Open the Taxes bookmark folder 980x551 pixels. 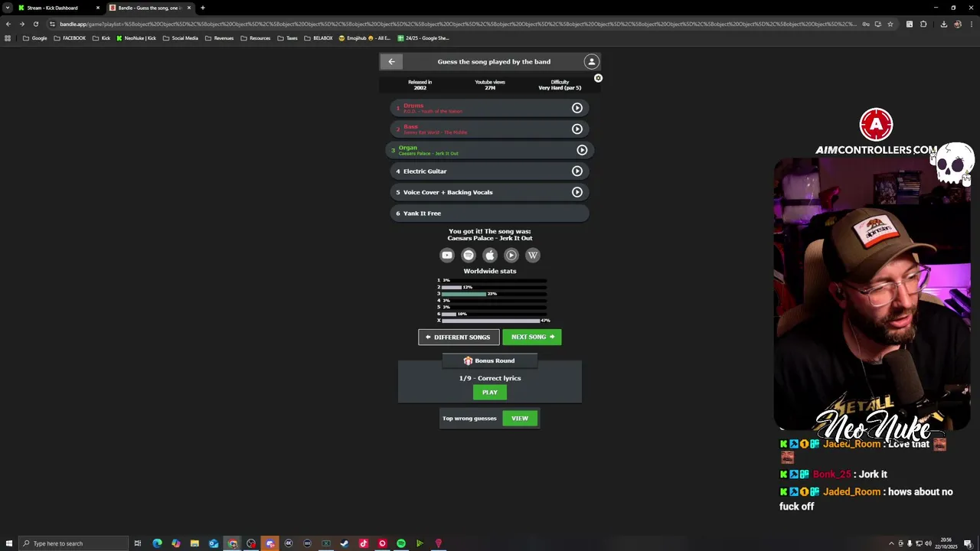[x=288, y=38]
